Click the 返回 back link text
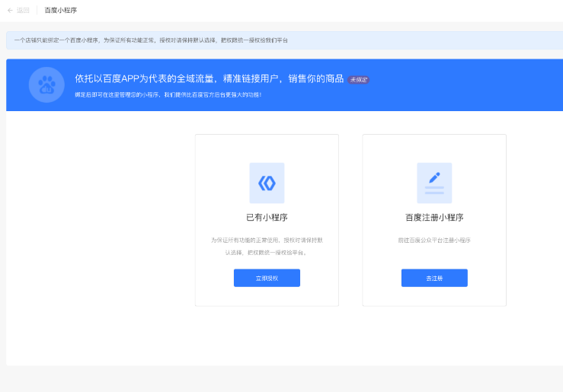This screenshot has height=392, width=563. tap(23, 11)
